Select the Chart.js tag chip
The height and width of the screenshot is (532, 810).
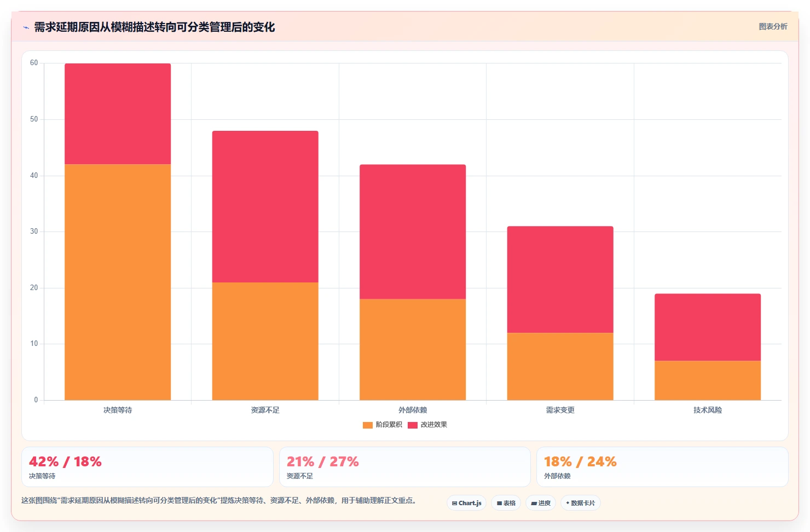coord(467,503)
